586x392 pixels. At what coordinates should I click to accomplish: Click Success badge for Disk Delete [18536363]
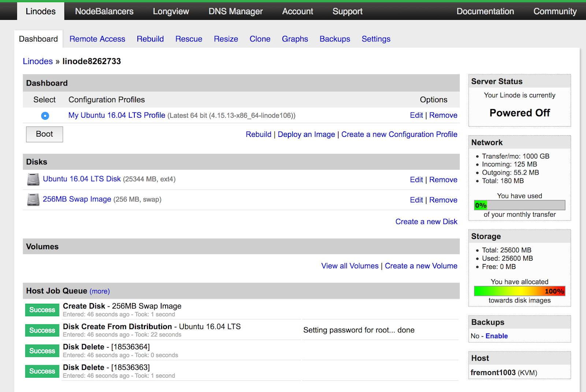42,371
